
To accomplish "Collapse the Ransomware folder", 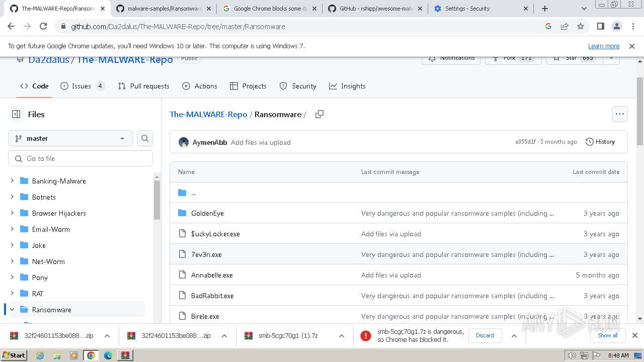I will [x=12, y=310].
